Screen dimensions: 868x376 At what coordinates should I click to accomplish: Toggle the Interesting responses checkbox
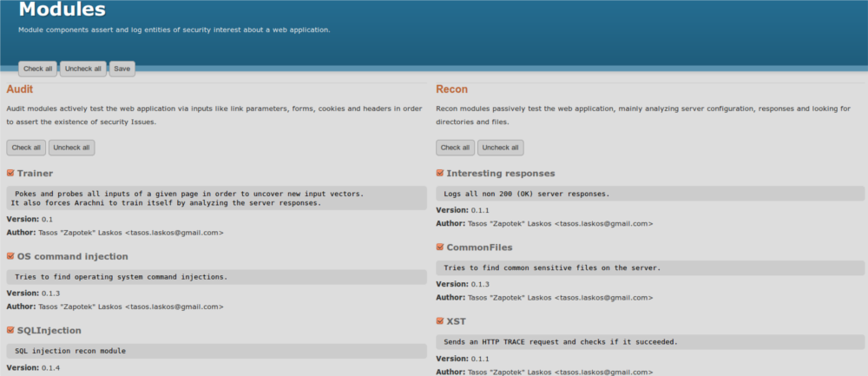click(440, 174)
